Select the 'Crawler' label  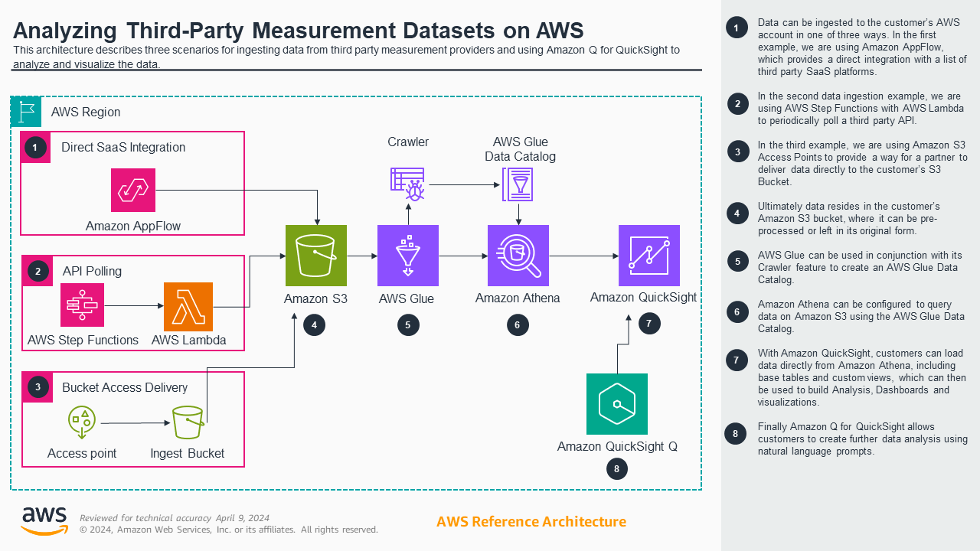pyautogui.click(x=408, y=142)
